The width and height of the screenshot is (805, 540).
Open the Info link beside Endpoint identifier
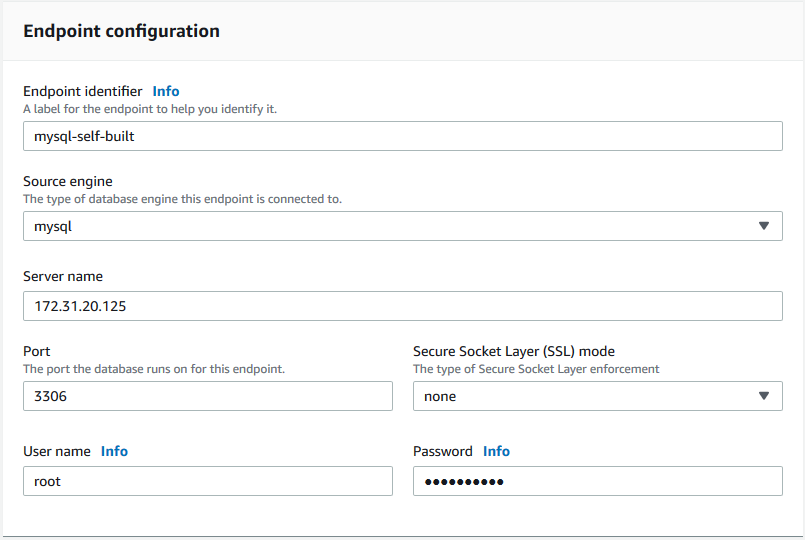click(x=166, y=91)
